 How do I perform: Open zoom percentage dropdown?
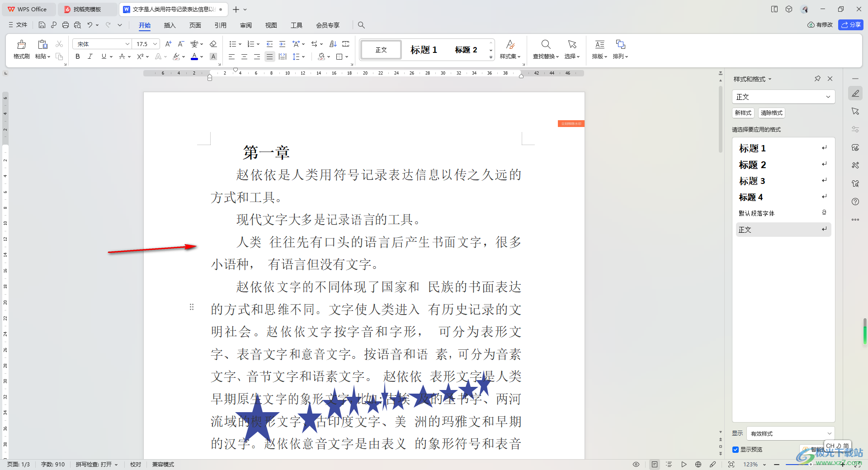tap(764, 465)
